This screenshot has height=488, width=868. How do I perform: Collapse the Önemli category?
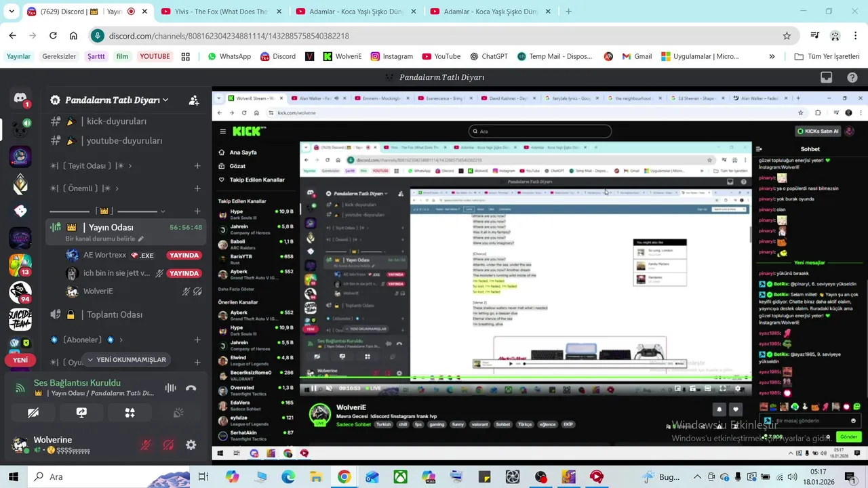[x=84, y=188]
